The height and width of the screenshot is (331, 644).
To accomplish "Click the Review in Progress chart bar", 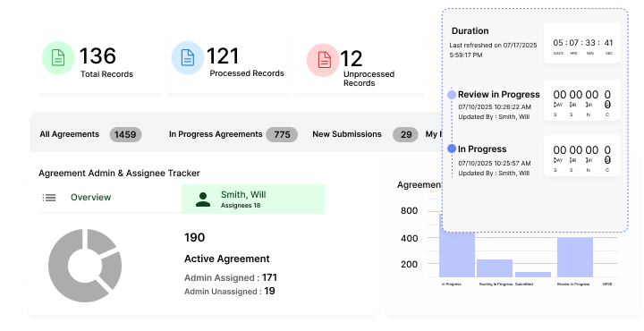I will tap(575, 257).
